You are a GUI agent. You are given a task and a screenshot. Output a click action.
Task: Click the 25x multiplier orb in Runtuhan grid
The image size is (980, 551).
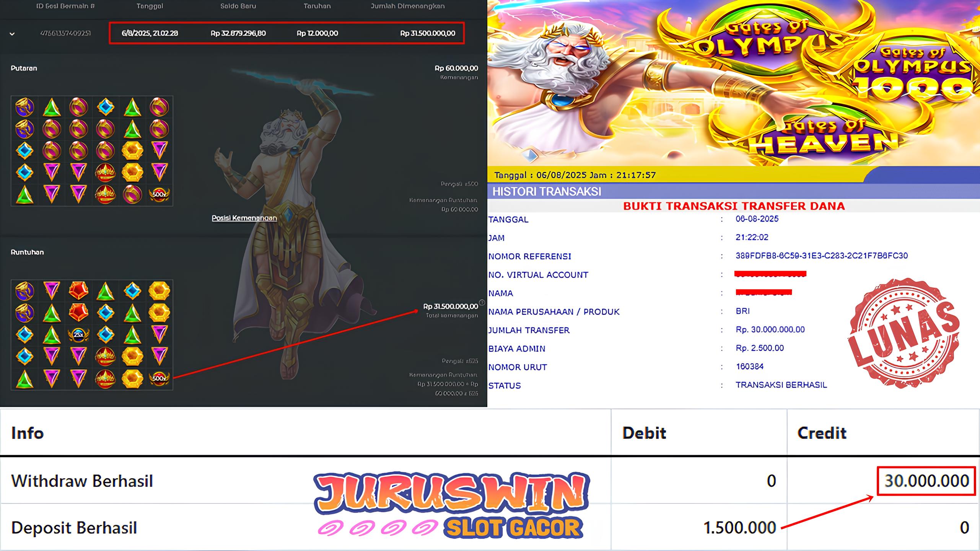(78, 334)
